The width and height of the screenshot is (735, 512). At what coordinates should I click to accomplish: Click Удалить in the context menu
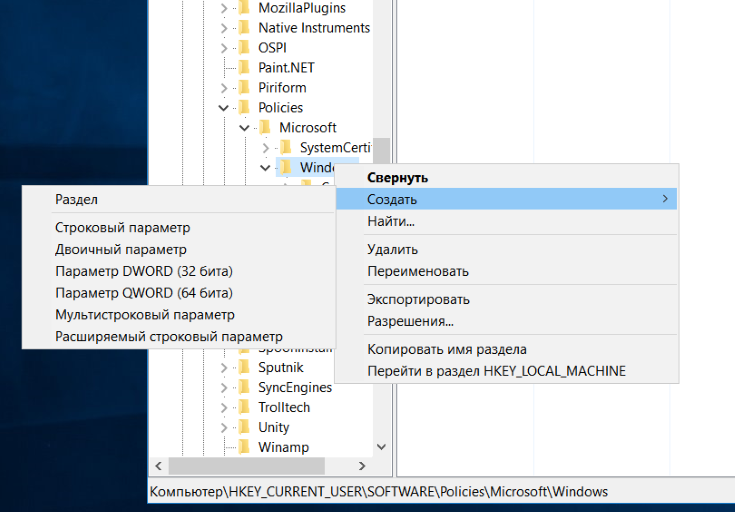tap(392, 249)
